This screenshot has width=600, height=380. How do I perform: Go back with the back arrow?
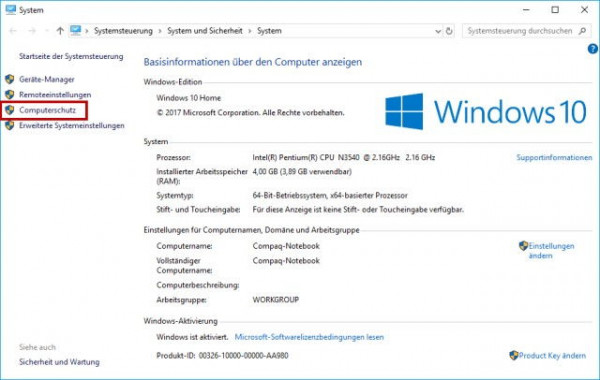point(13,31)
